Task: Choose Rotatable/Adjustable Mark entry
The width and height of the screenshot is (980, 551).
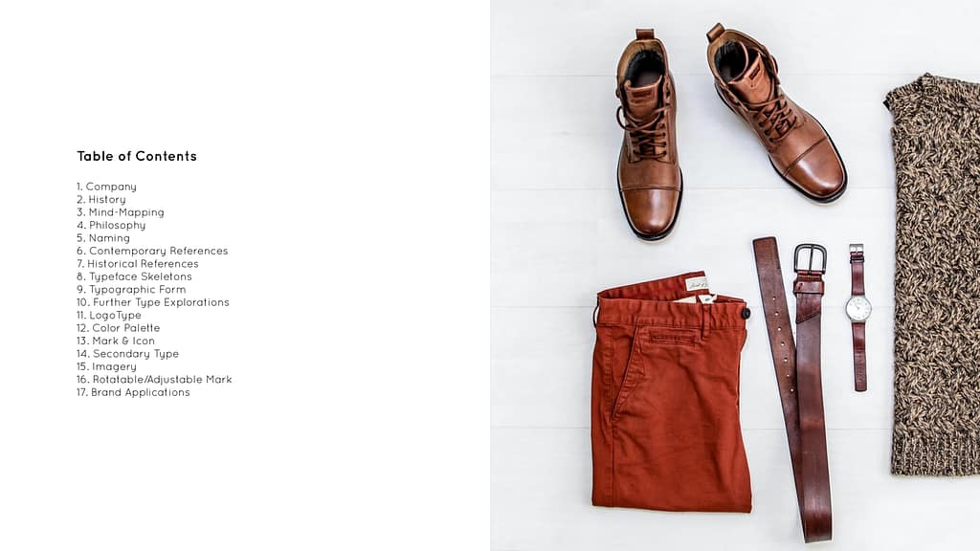Action: [154, 379]
